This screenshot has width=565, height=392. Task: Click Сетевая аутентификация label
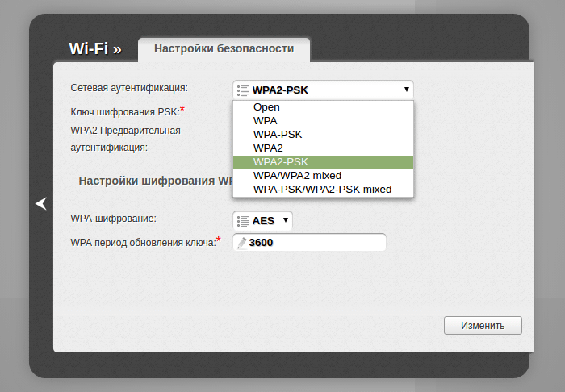[x=129, y=87]
